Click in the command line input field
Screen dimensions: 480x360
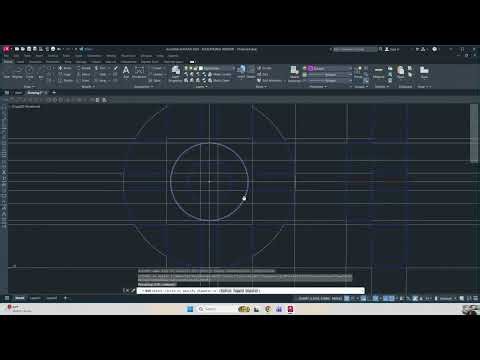250,291
